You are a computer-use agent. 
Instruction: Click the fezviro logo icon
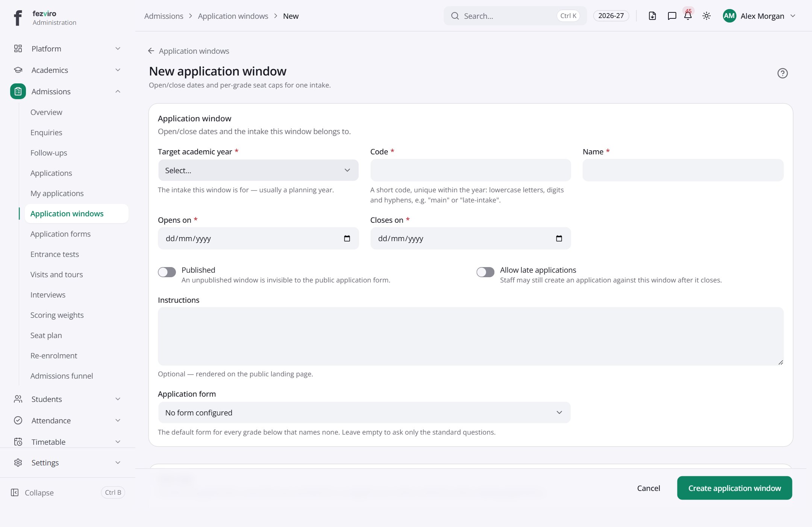[18, 18]
